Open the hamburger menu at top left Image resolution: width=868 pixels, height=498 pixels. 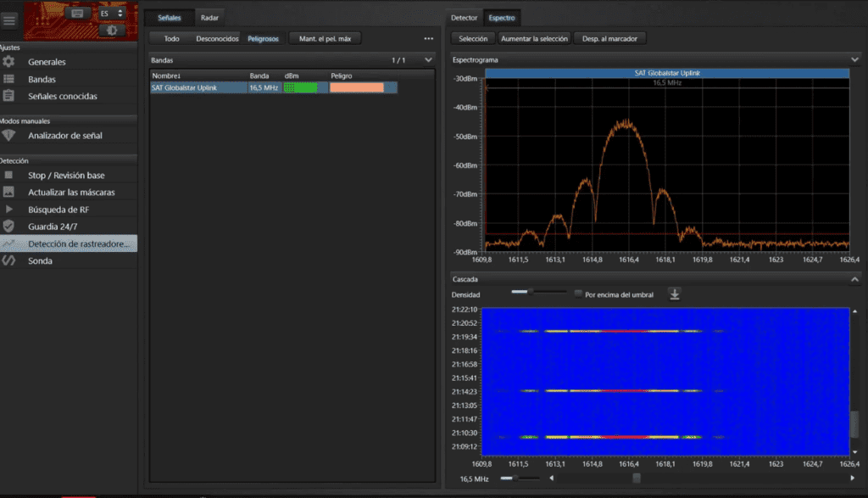click(x=9, y=20)
